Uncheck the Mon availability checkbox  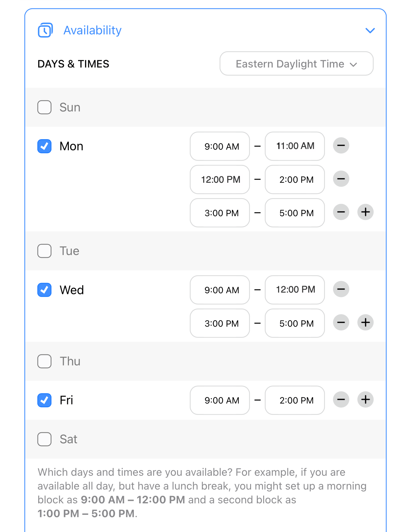pos(45,146)
